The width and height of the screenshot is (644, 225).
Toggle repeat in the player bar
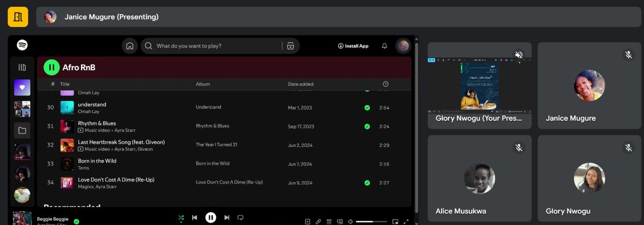[240, 217]
